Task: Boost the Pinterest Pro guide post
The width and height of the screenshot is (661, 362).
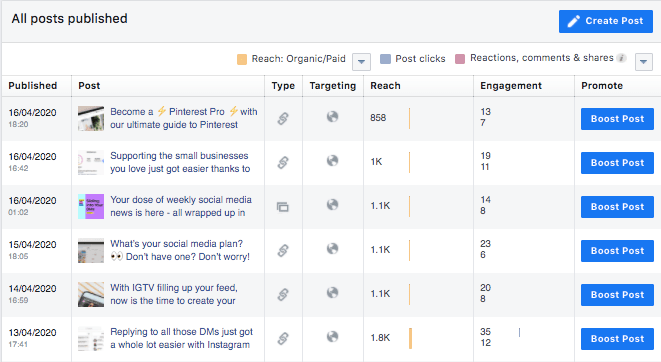Action: tap(617, 119)
